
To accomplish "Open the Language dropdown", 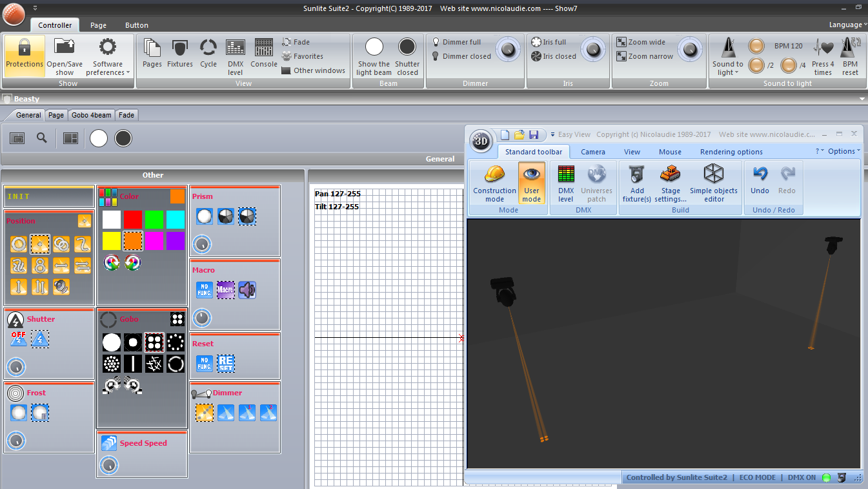I will click(848, 25).
